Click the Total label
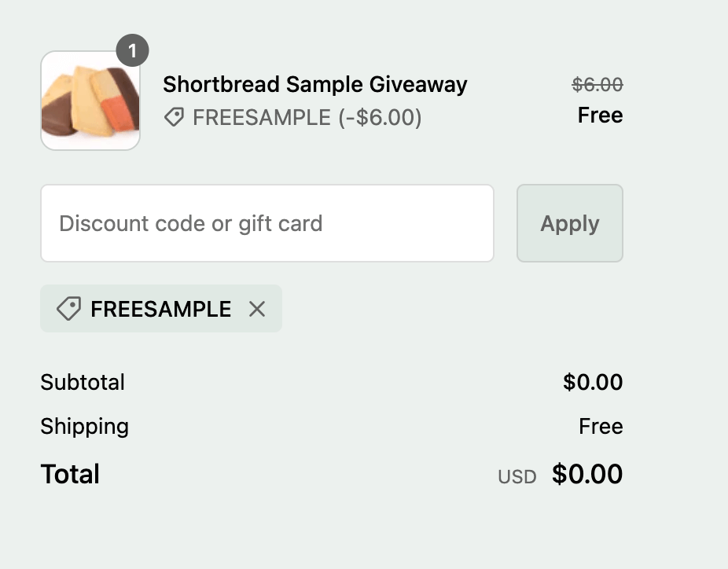 70,475
